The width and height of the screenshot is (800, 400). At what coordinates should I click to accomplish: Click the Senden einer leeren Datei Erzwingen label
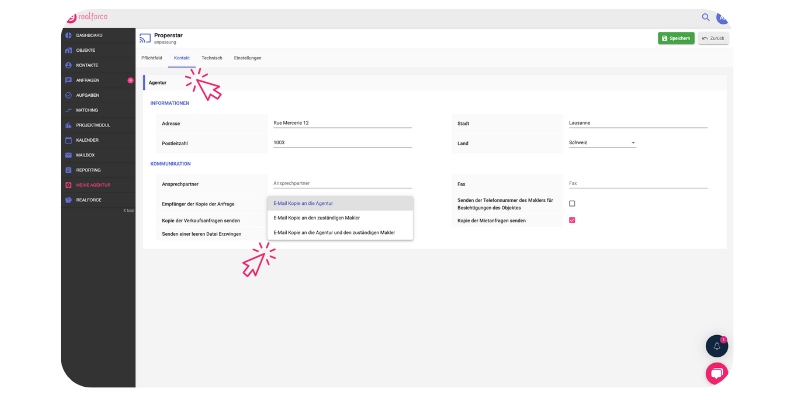tap(201, 234)
